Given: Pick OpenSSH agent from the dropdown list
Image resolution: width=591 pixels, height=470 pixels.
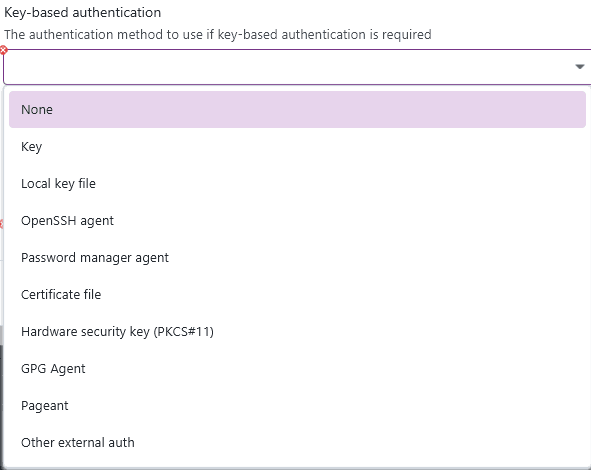Looking at the screenshot, I should tap(297, 220).
